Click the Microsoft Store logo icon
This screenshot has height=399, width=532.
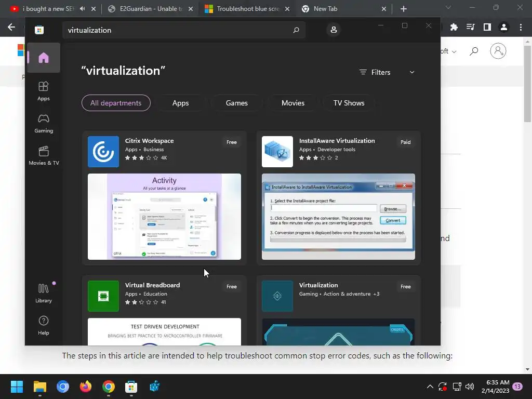click(39, 30)
